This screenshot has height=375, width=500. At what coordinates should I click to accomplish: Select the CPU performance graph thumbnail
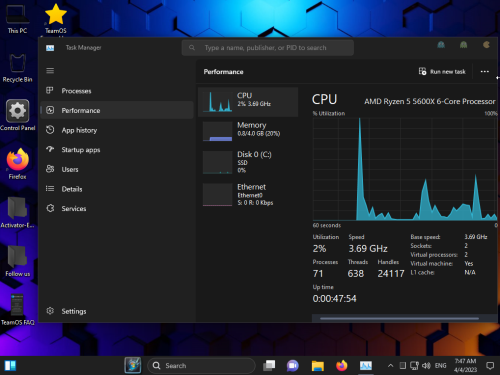pyautogui.click(x=218, y=102)
